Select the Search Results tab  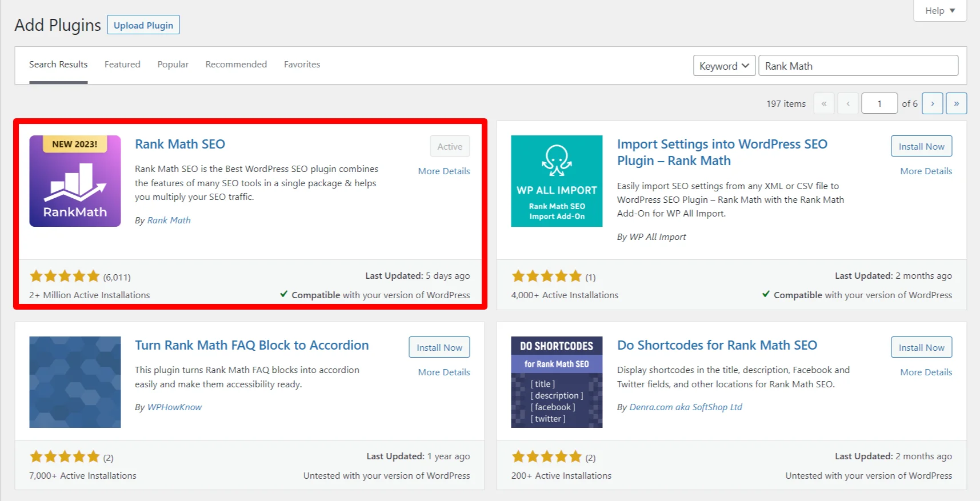58,65
